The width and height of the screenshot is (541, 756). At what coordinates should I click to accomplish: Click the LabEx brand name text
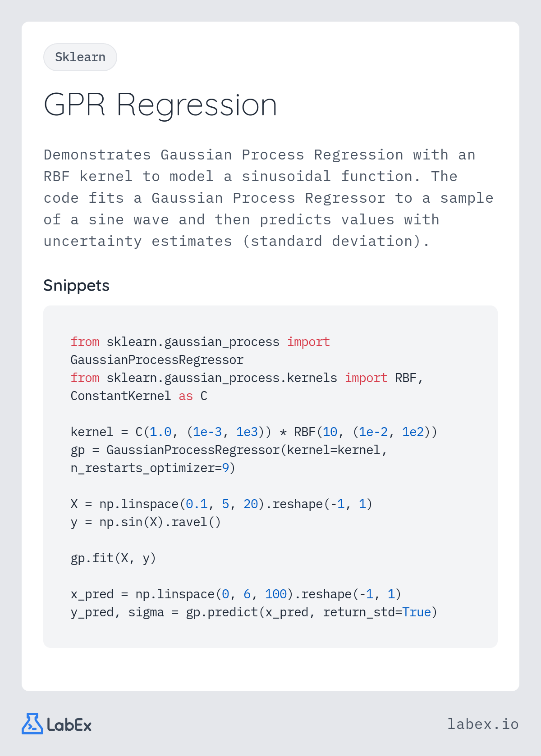69,724
